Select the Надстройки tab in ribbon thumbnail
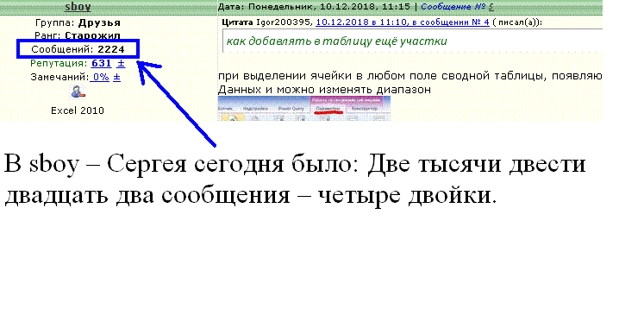The height and width of the screenshot is (328, 644). tap(255, 109)
